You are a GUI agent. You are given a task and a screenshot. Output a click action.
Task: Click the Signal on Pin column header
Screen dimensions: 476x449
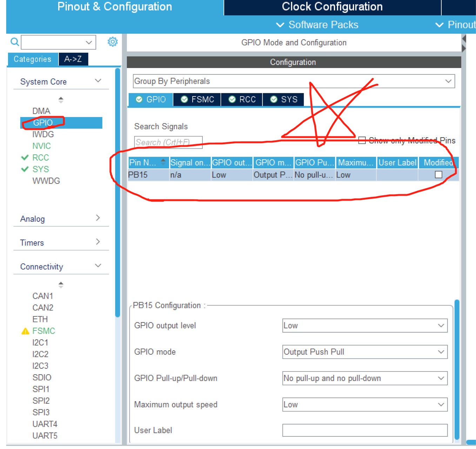click(x=190, y=162)
